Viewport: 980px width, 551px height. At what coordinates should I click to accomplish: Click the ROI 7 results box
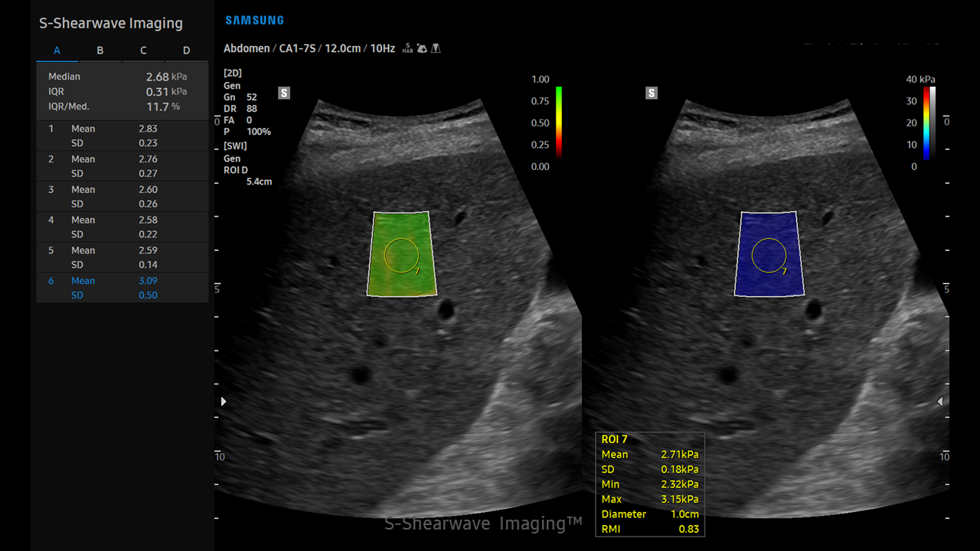click(x=649, y=484)
